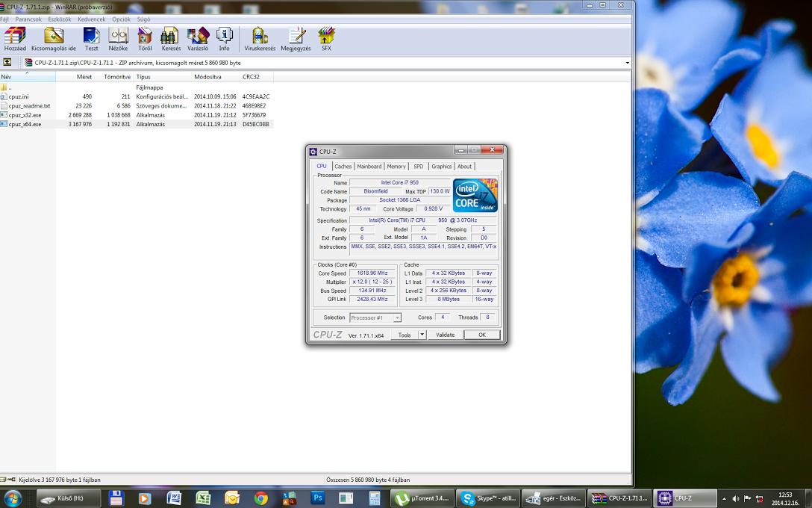
Task: Switch to the Memory tab in CPU-Z
Action: pyautogui.click(x=396, y=167)
